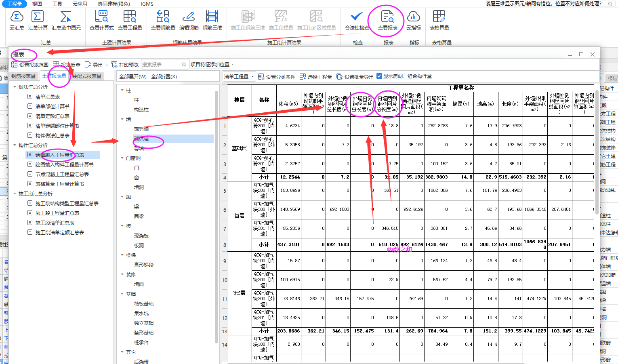Click 报表反查 toolbar button
Viewport: 618px width, 364px height.
(x=67, y=65)
